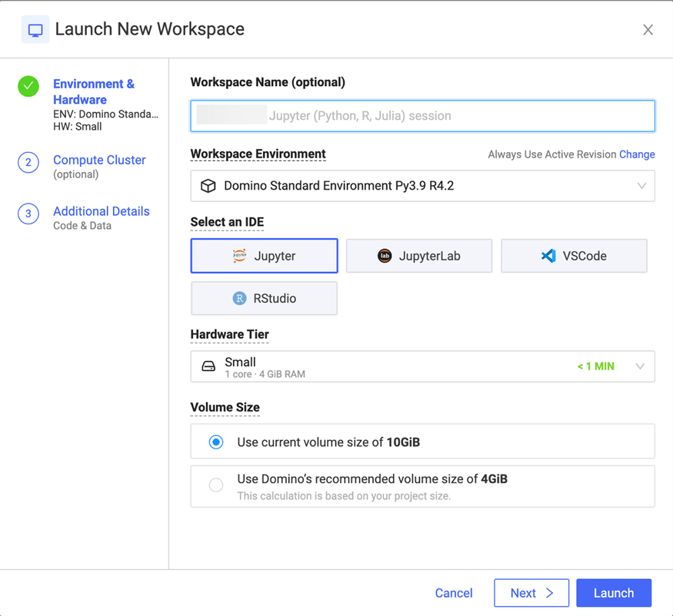The width and height of the screenshot is (673, 616).
Task: Click 'Always Use Active Revision' text
Action: pyautogui.click(x=552, y=155)
